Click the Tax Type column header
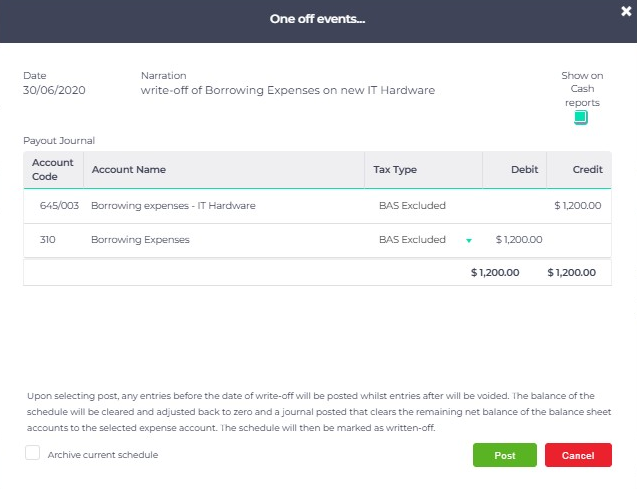637x489 pixels. tap(395, 169)
